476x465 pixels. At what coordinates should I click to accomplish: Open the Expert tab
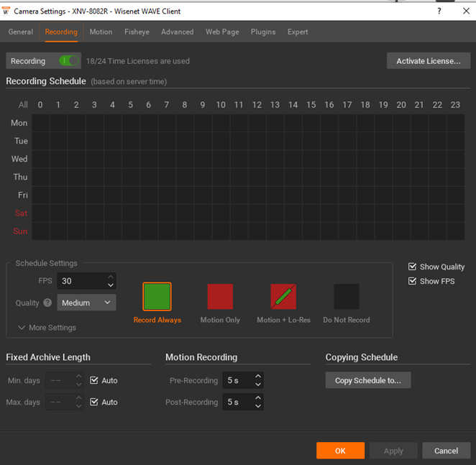click(298, 32)
